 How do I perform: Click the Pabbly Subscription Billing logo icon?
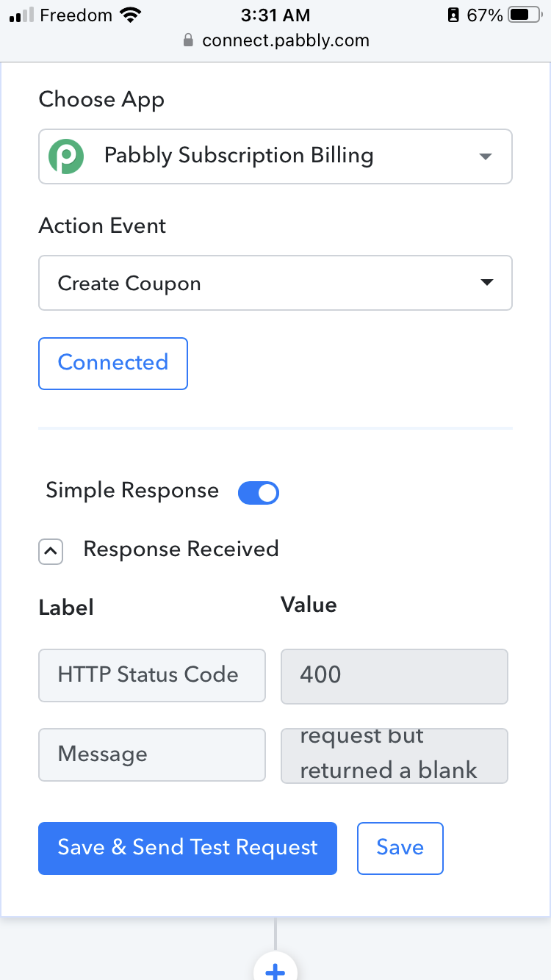tap(66, 156)
